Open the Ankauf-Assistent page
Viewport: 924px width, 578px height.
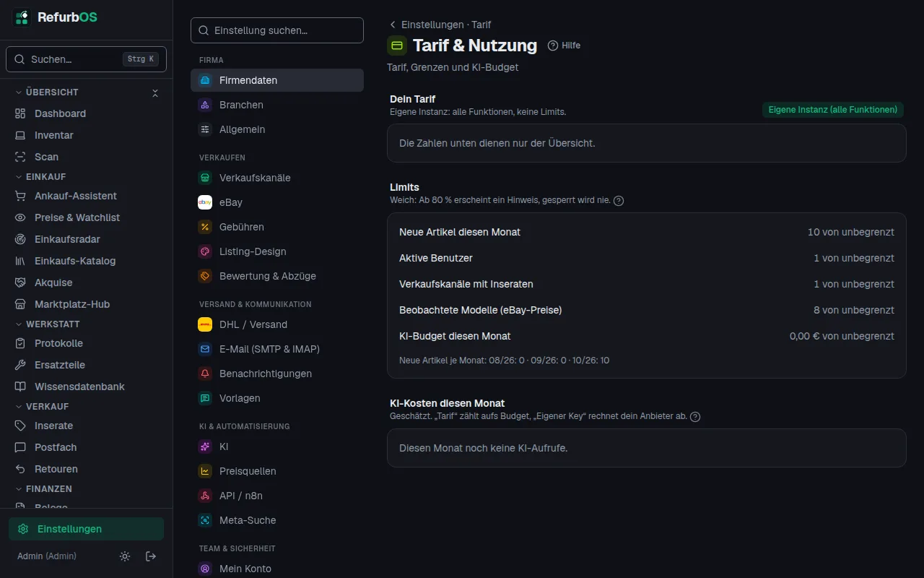coord(87,196)
